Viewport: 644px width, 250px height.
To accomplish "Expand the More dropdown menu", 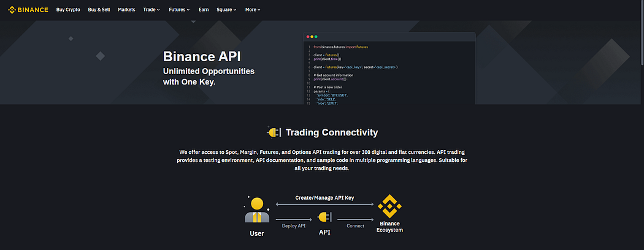I will tap(253, 9).
